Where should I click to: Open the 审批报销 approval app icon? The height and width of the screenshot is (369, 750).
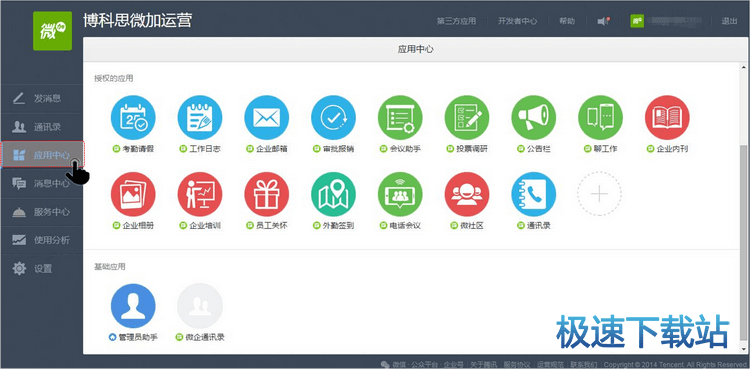tap(333, 118)
